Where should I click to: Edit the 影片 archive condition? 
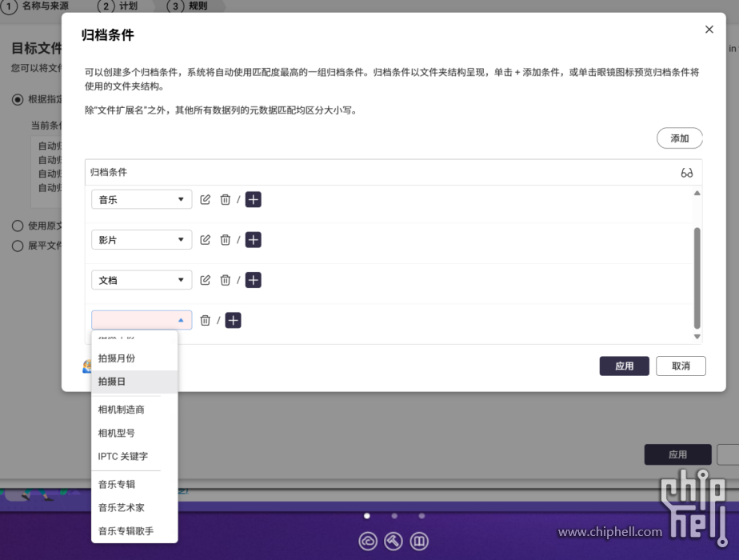coord(205,240)
